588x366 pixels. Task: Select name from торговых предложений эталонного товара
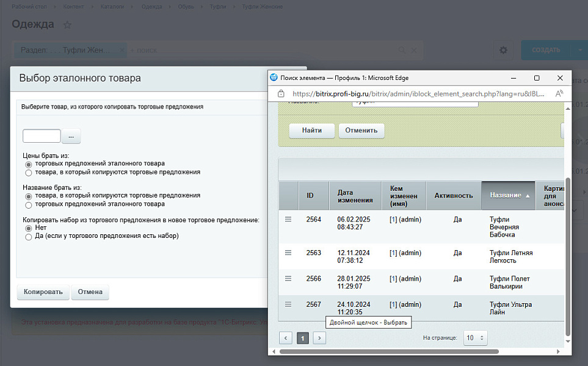(x=28, y=204)
